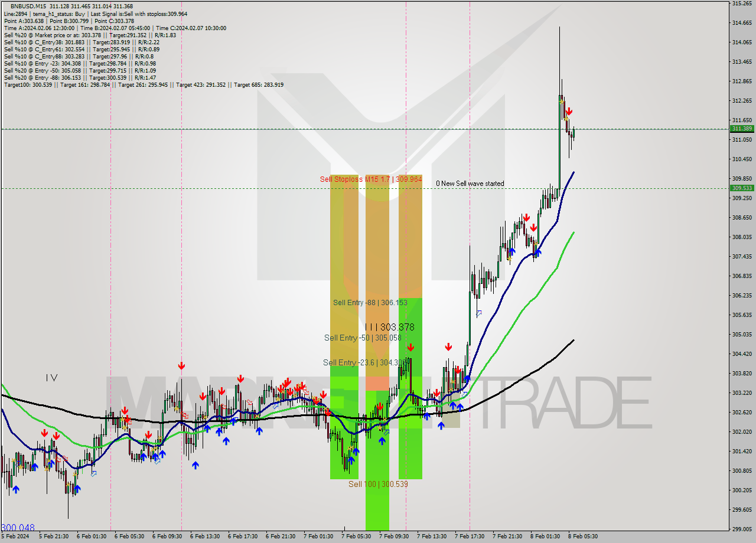Image resolution: width=756 pixels, height=543 pixels.
Task: Select the 'Sell Entry -50 | 305.058' chart label
Action: click(x=363, y=338)
